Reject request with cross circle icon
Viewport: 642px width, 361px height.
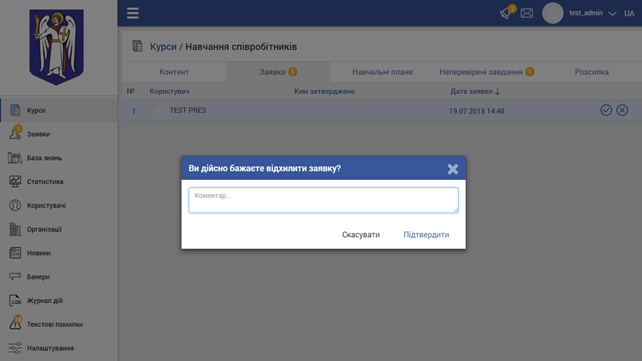[x=622, y=110]
